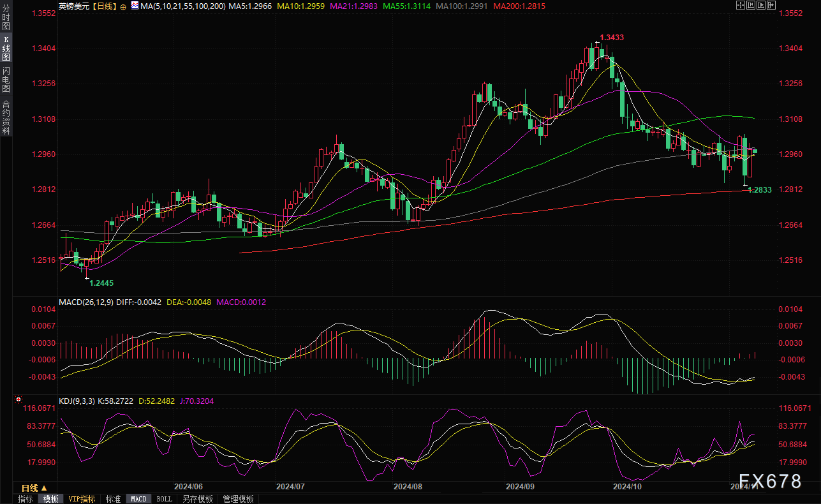Select the 模板 tab at the bottom

point(51,499)
